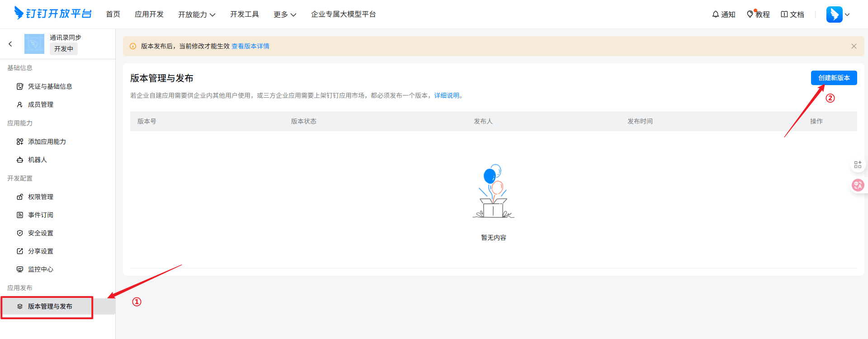This screenshot has height=339, width=868.
Task: Click the 创建新版本 button
Action: tap(834, 78)
